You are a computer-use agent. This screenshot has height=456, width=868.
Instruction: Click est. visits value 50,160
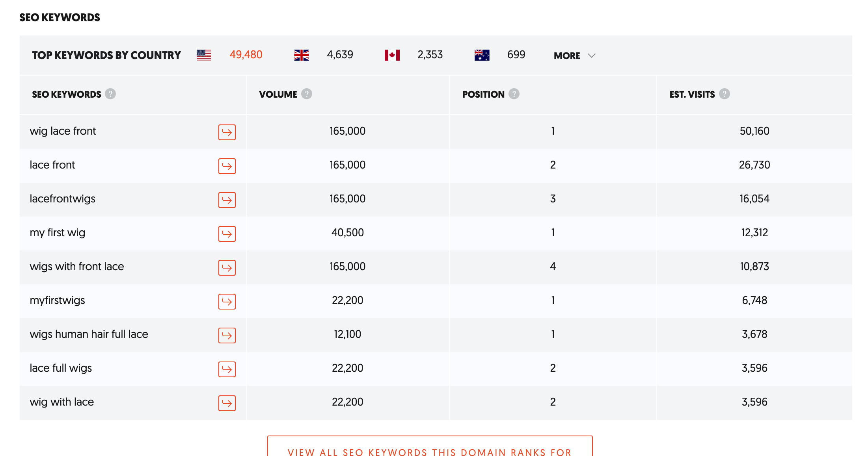pyautogui.click(x=754, y=131)
